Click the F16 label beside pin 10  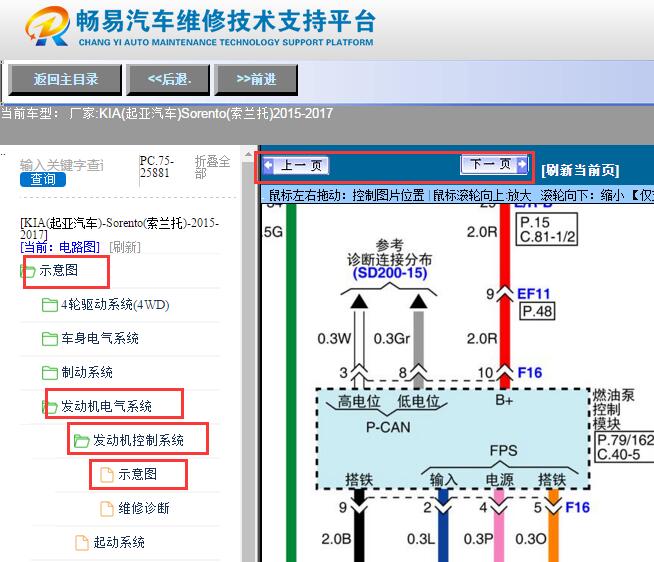(530, 373)
